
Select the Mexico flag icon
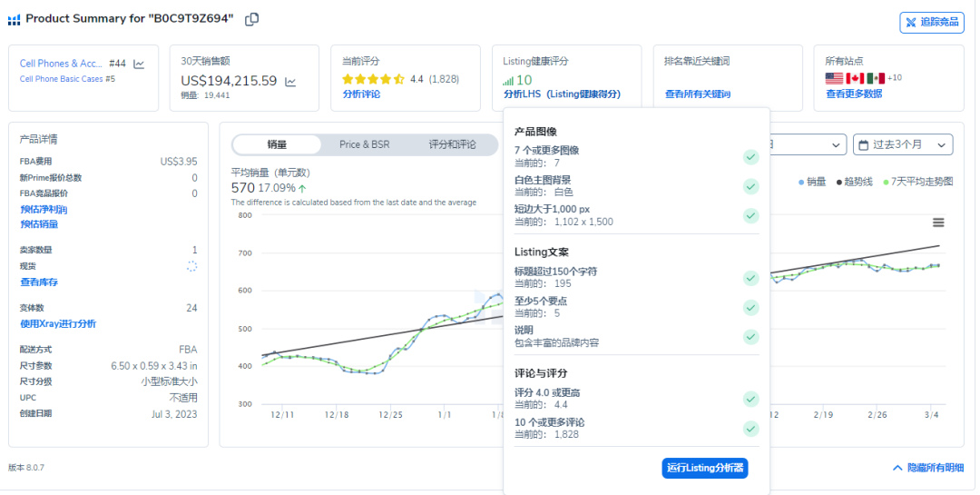[x=875, y=78]
